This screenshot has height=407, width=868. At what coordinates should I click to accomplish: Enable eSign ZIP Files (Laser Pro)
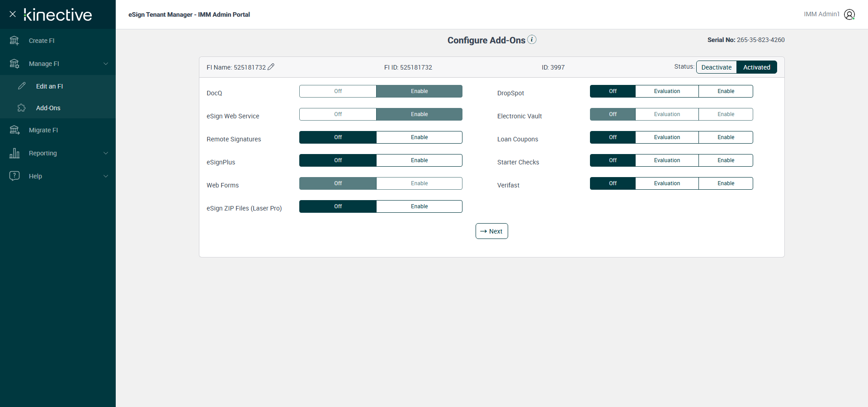(x=420, y=206)
